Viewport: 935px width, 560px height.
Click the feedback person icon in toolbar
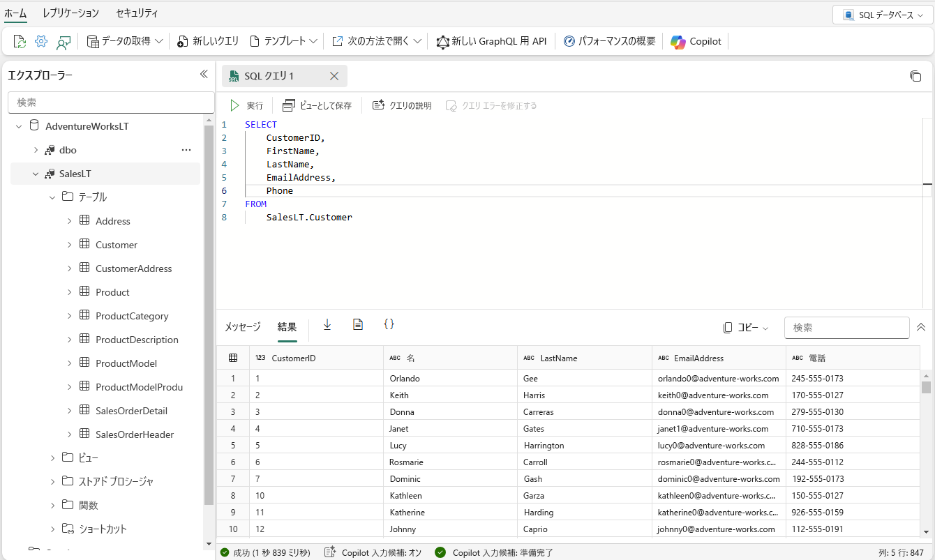pos(63,42)
